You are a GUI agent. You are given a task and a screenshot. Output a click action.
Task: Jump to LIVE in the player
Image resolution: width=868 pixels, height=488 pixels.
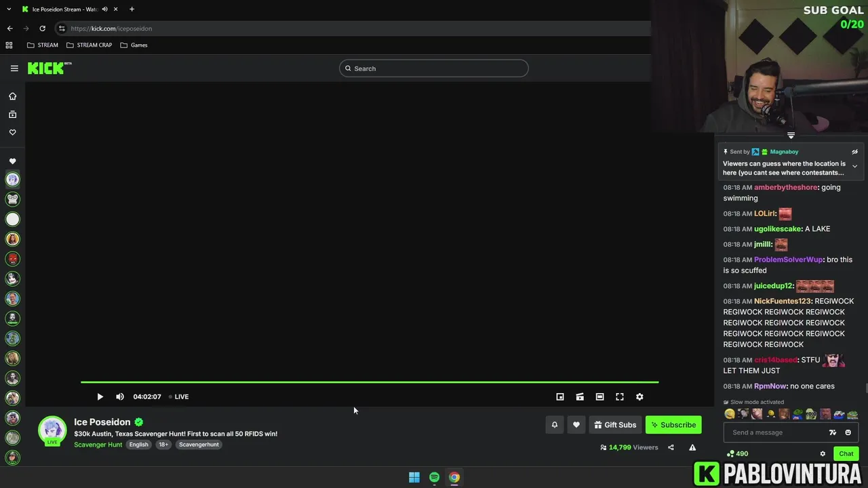(178, 397)
